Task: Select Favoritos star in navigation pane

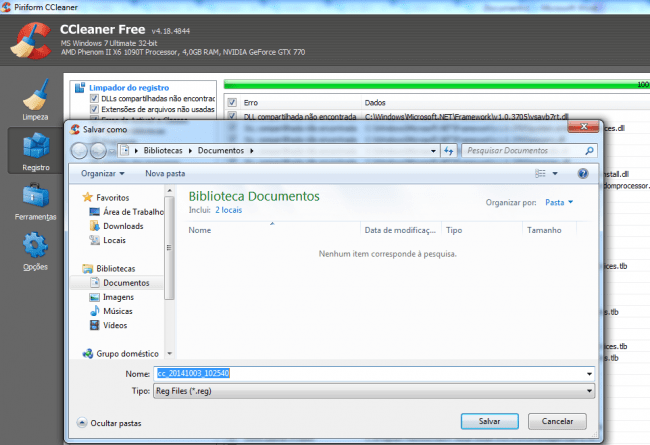Action: coord(87,197)
